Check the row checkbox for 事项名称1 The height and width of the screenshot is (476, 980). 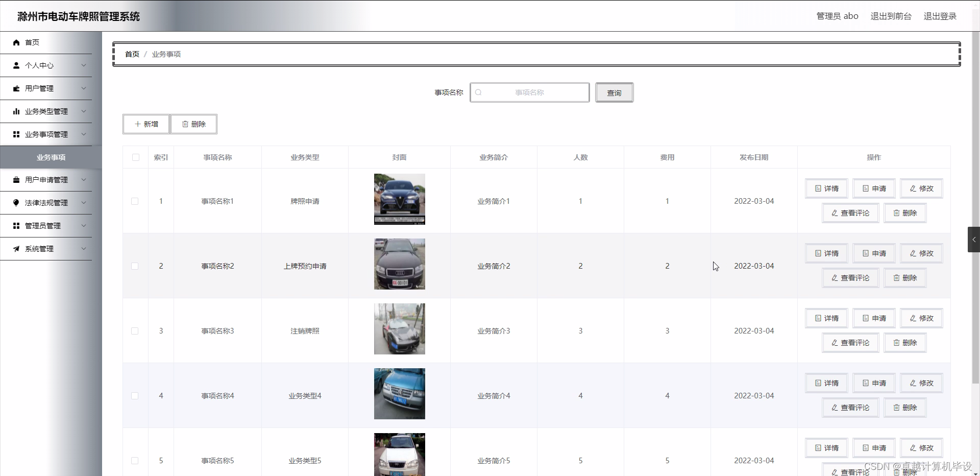pyautogui.click(x=135, y=201)
